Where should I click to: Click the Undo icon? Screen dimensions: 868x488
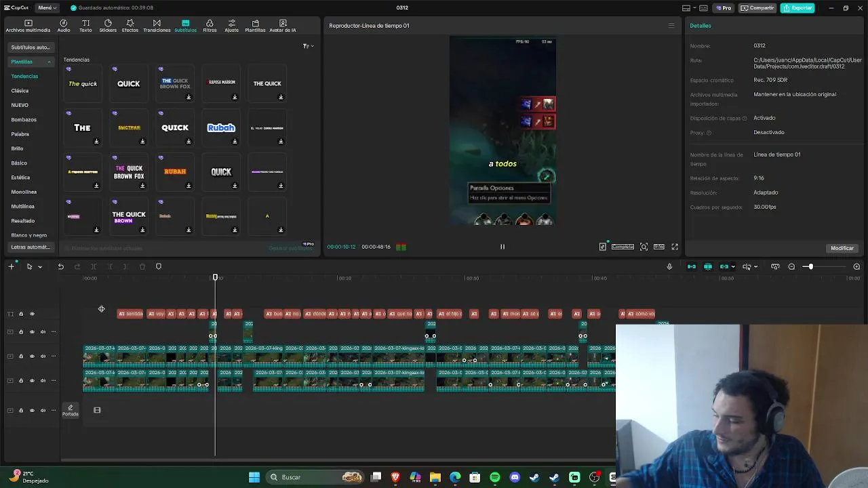point(60,266)
